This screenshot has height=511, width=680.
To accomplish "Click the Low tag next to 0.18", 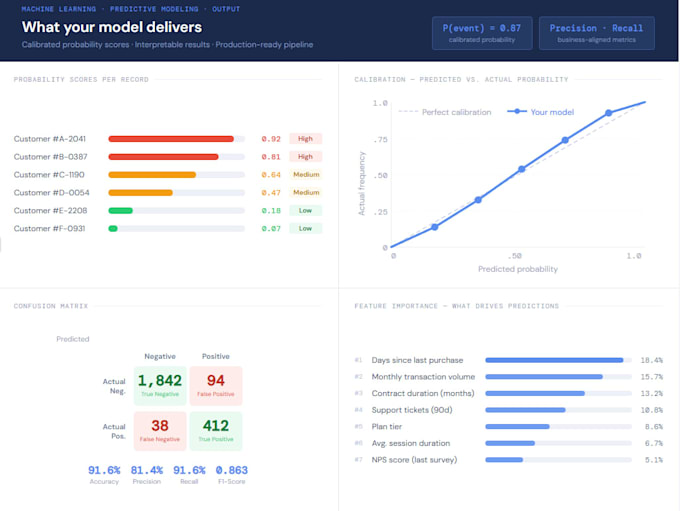I will 305,210.
